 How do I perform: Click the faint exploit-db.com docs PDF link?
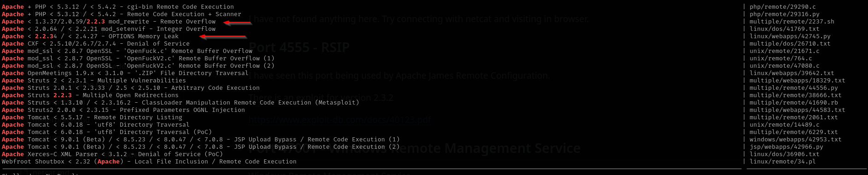(340, 120)
